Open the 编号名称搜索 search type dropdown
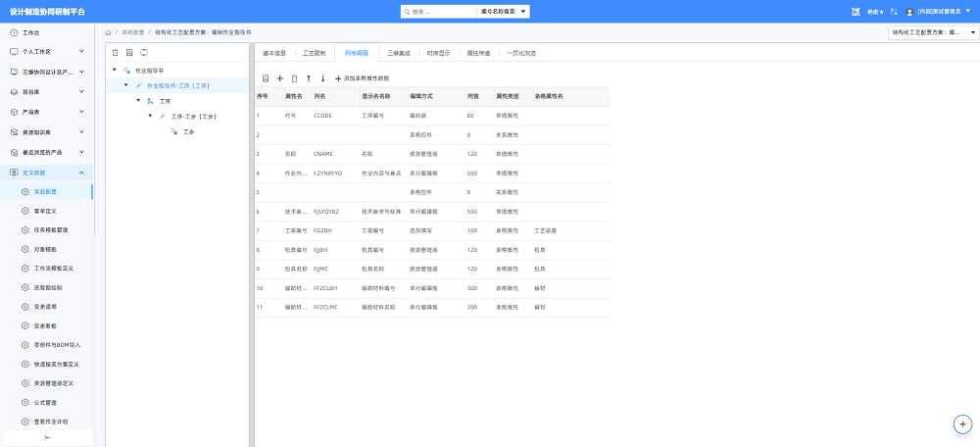The image size is (980, 447). click(x=503, y=11)
